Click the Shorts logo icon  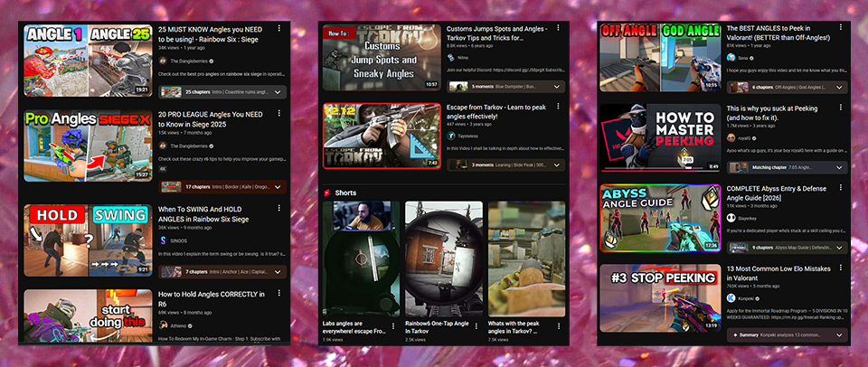pyautogui.click(x=326, y=193)
